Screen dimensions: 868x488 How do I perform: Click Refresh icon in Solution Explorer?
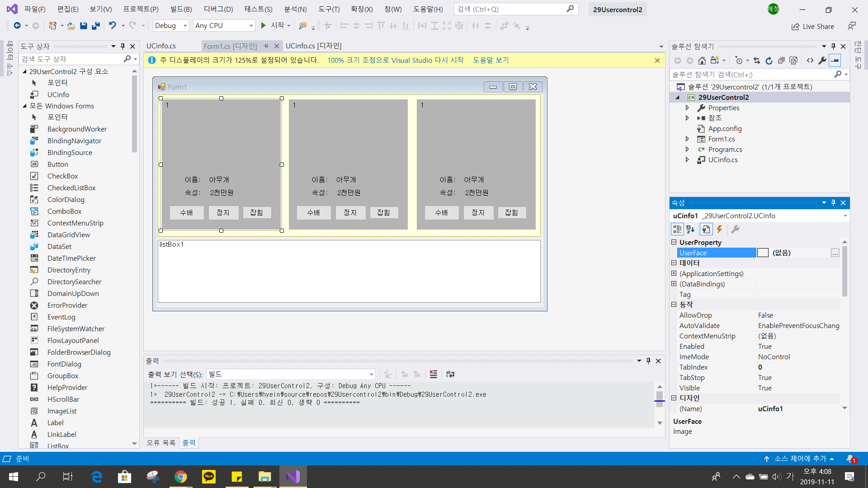(x=769, y=61)
